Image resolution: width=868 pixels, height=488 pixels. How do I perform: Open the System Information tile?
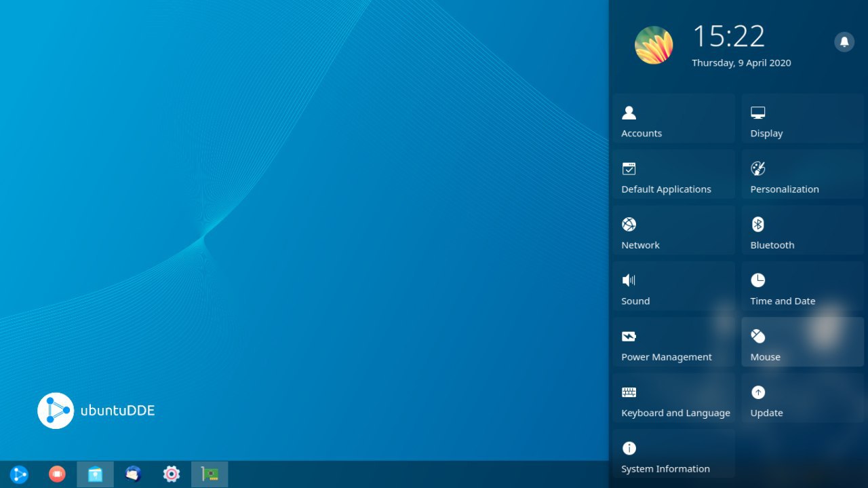click(673, 454)
